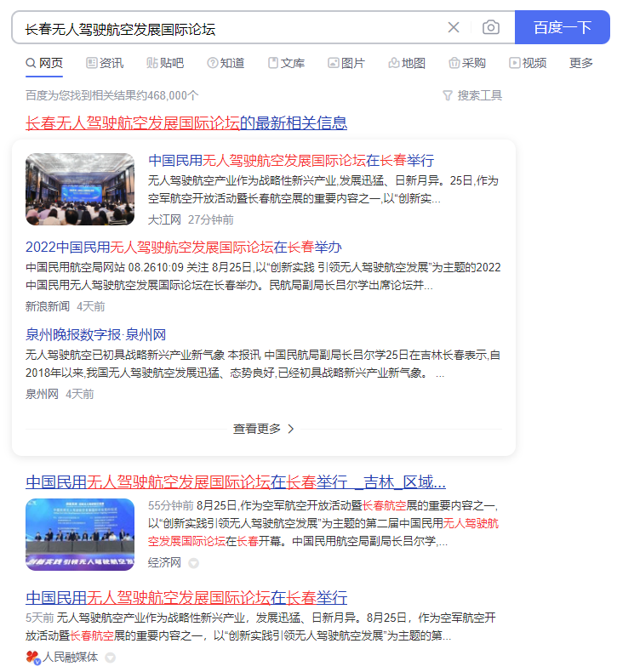This screenshot has width=617, height=672.
Task: Click the 大江网 source label
Action: coord(164,219)
